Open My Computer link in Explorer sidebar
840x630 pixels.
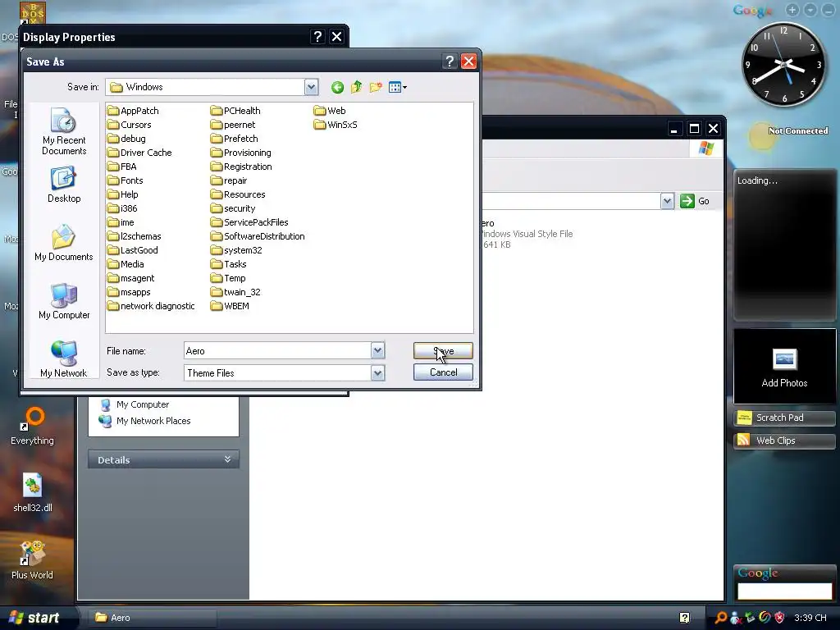click(135, 404)
